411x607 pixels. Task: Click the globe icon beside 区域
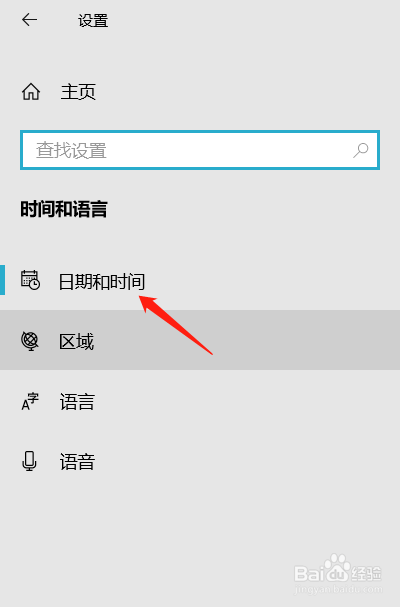click(x=30, y=341)
